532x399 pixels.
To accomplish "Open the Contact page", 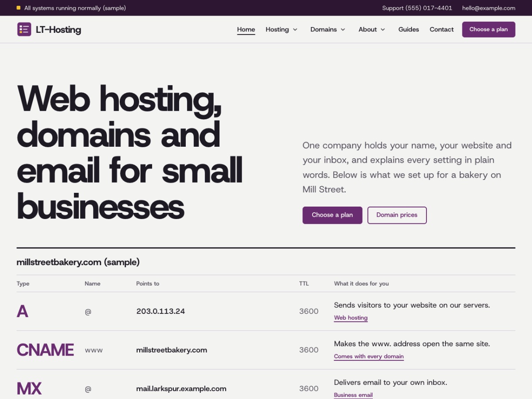I will (442, 29).
